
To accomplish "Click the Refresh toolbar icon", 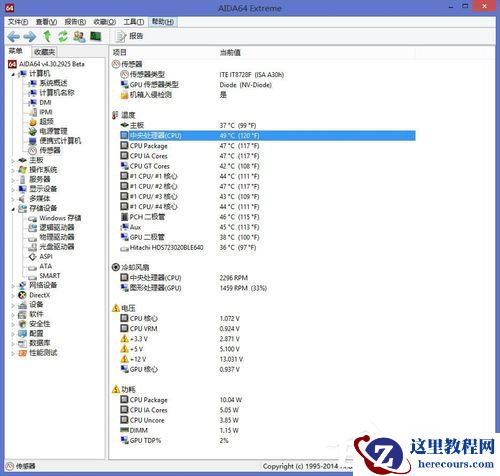I will click(63, 36).
